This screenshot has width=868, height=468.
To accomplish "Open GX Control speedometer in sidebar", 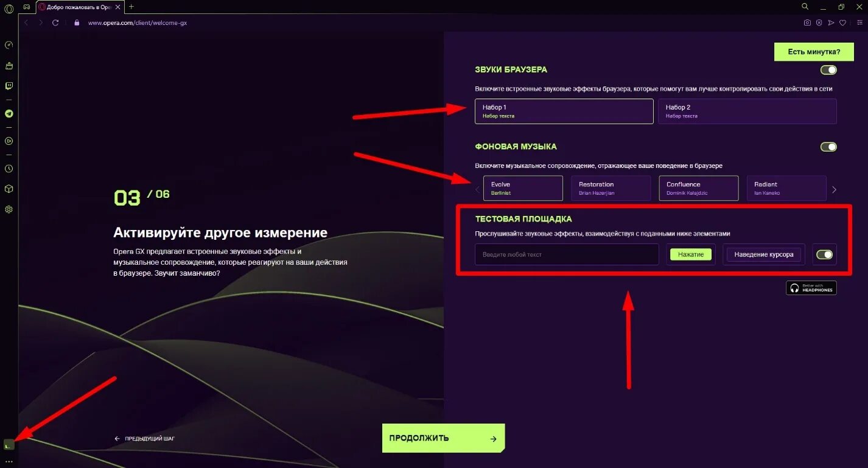I will [9, 45].
